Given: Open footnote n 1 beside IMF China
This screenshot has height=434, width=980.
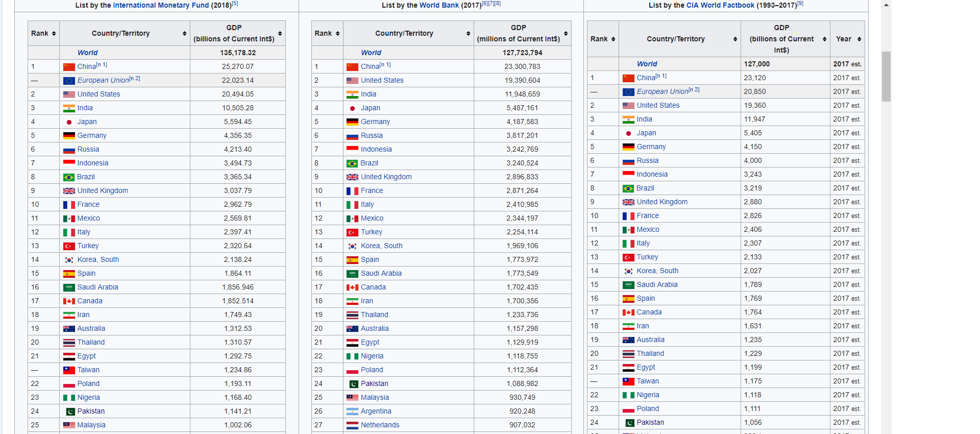Looking at the screenshot, I should click(102, 65).
